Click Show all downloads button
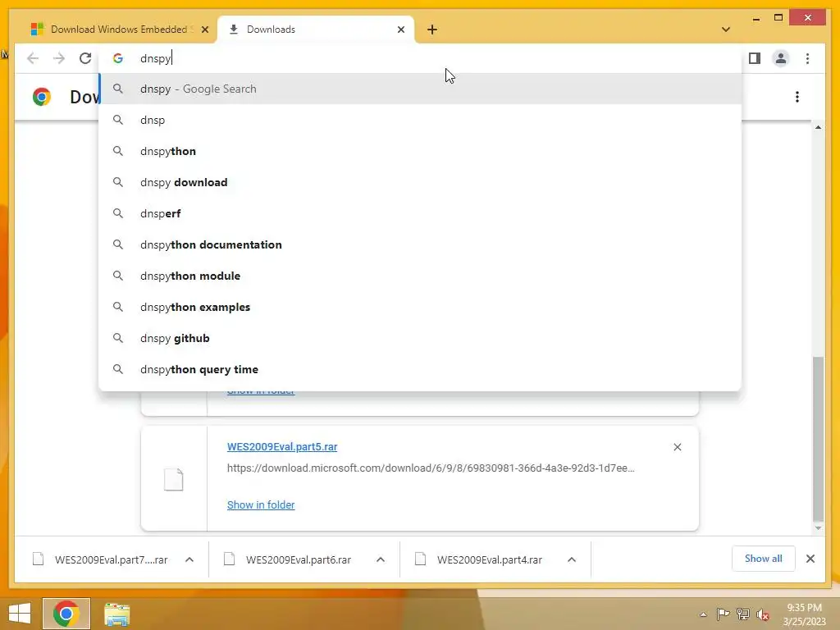 [x=764, y=559]
